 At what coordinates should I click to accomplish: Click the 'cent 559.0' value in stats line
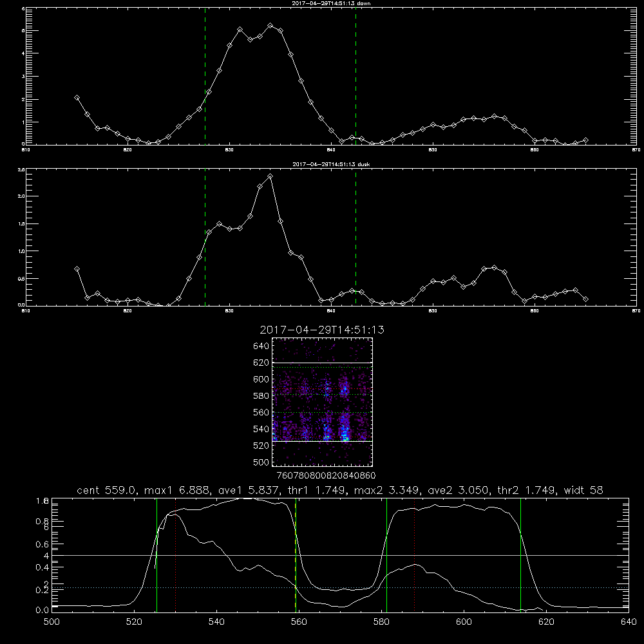(x=107, y=490)
